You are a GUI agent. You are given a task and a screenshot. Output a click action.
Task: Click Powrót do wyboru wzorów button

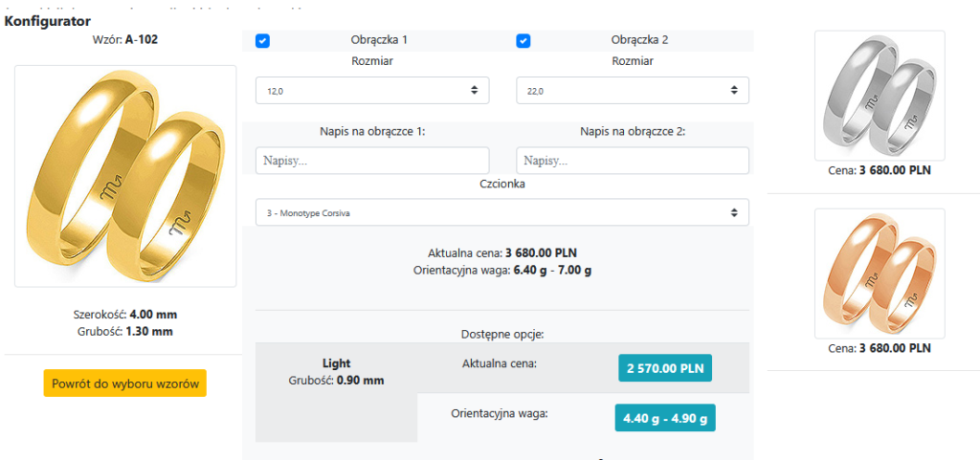tap(125, 383)
